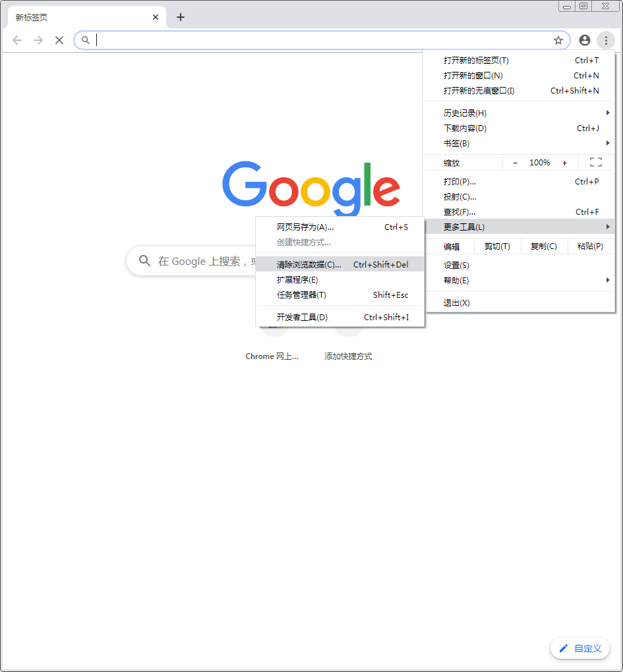The height and width of the screenshot is (672, 623).
Task: Enter full screen via the zoom row icon
Action: (595, 162)
